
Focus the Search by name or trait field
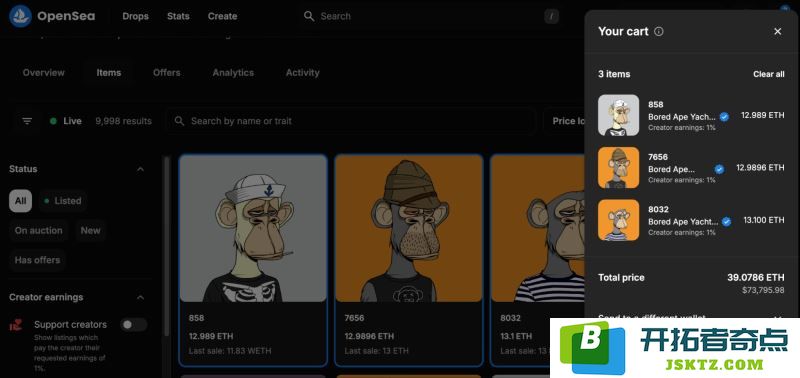pos(352,121)
